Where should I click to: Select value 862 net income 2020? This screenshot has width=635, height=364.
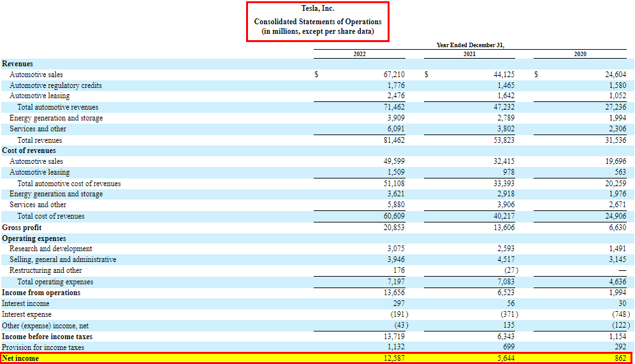click(x=620, y=358)
